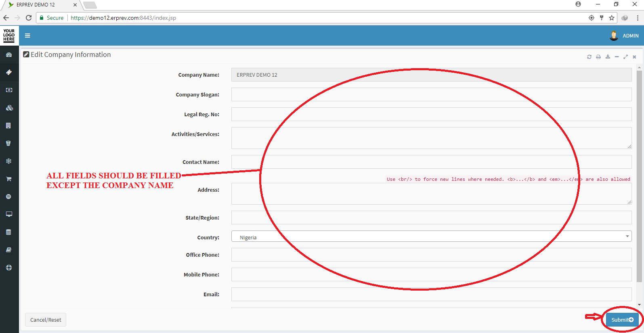This screenshot has width=644, height=333.
Task: Open the money banknote icon in sidebar
Action: click(9, 90)
